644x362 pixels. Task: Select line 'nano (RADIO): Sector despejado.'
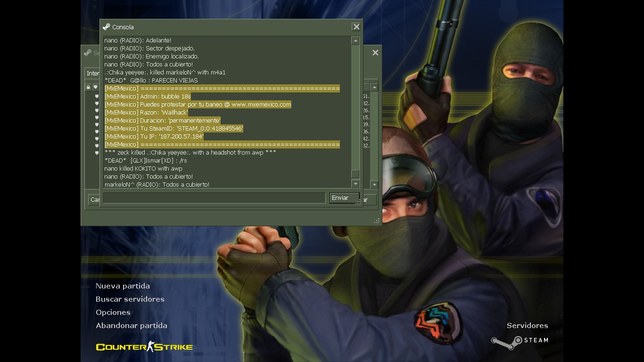coord(149,49)
